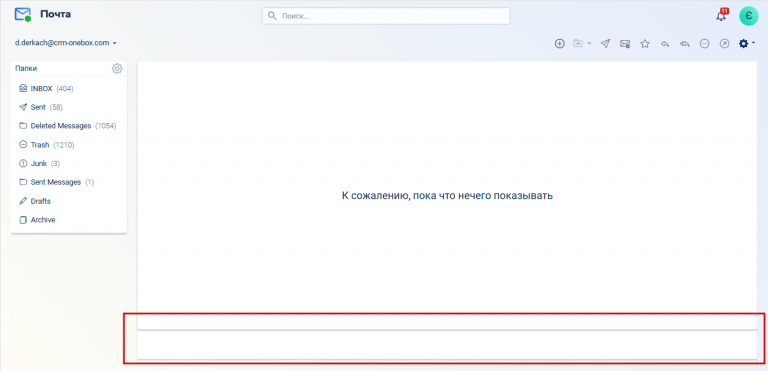Click the star favorite icon
768x371 pixels.
(x=645, y=44)
